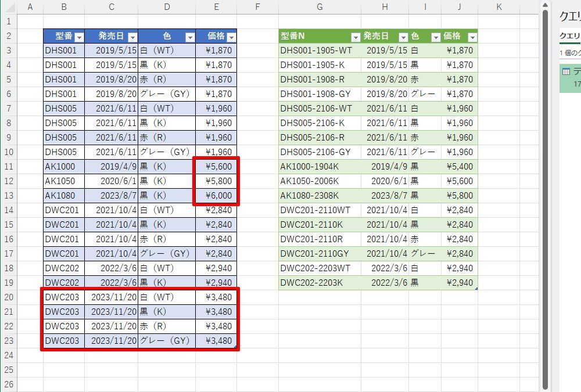The image size is (581, 392).
Task: Select column K header
Action: point(498,7)
